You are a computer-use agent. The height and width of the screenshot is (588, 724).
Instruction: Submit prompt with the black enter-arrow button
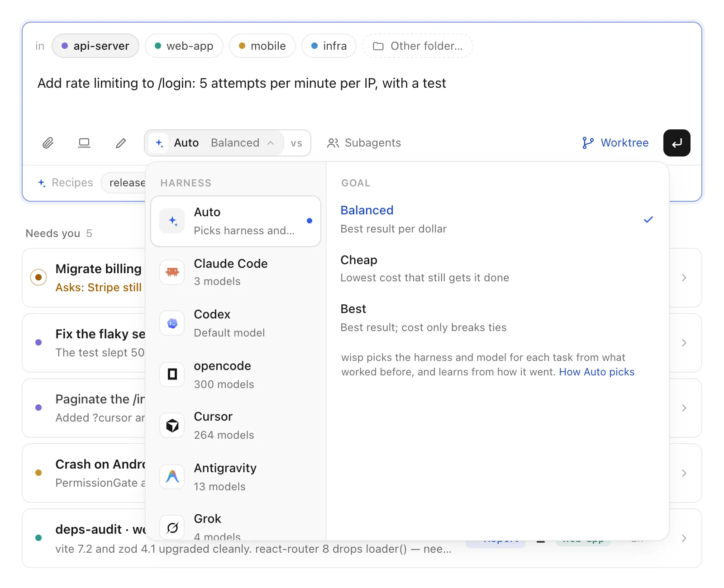tap(676, 143)
